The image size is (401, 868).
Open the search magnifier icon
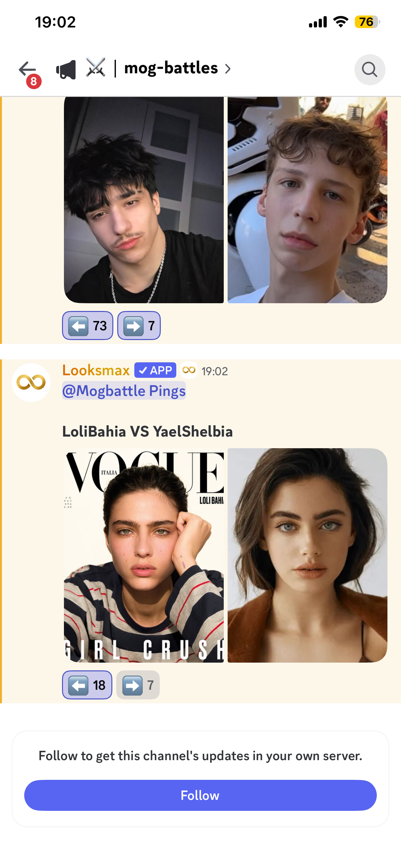[370, 70]
